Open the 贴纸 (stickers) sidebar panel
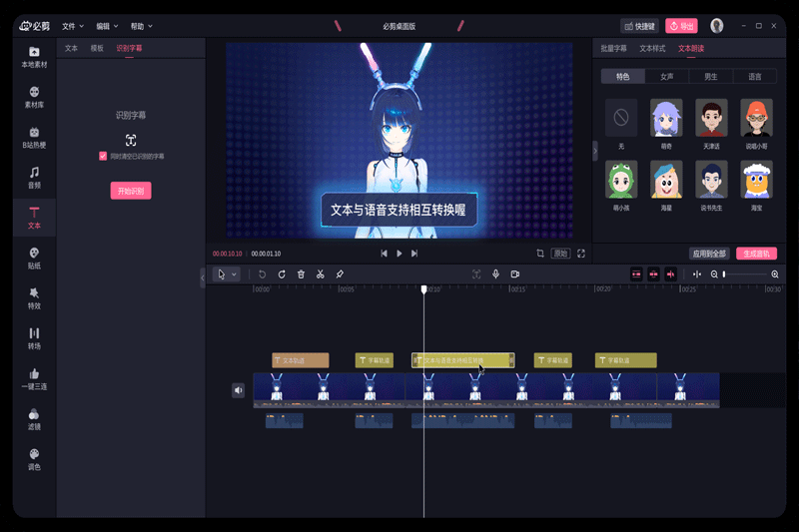Image resolution: width=799 pixels, height=532 pixels. [x=34, y=258]
